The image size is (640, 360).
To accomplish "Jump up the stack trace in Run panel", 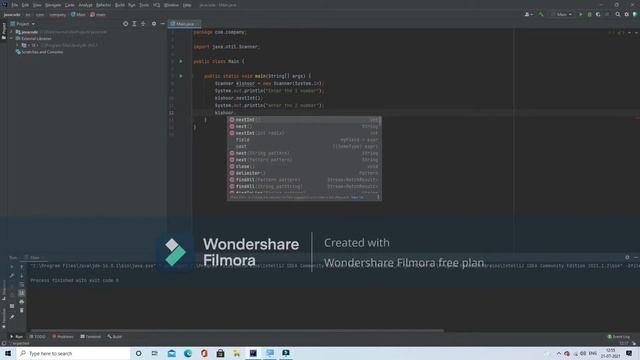I will [x=22, y=267].
